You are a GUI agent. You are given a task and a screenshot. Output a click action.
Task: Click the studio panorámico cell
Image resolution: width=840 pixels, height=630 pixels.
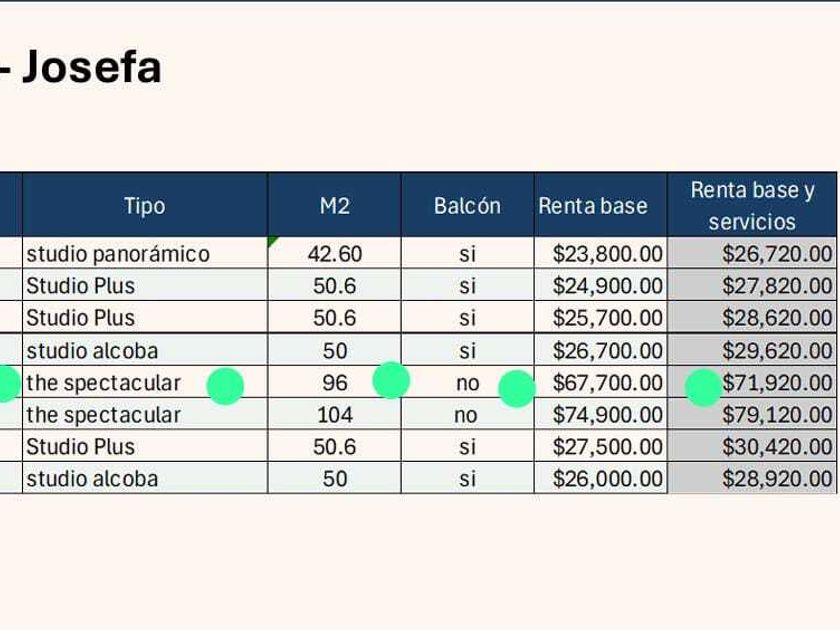click(x=118, y=254)
